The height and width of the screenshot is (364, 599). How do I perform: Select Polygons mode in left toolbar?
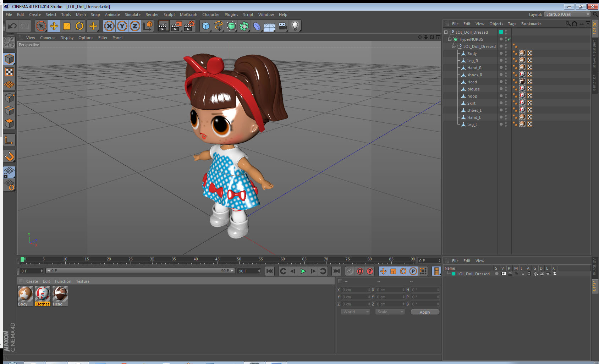[9, 123]
